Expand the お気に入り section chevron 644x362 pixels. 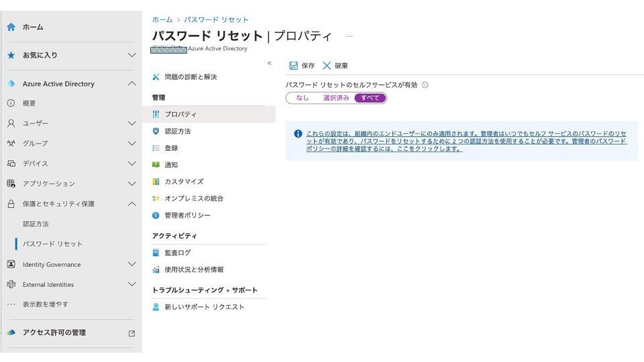pyautogui.click(x=131, y=55)
